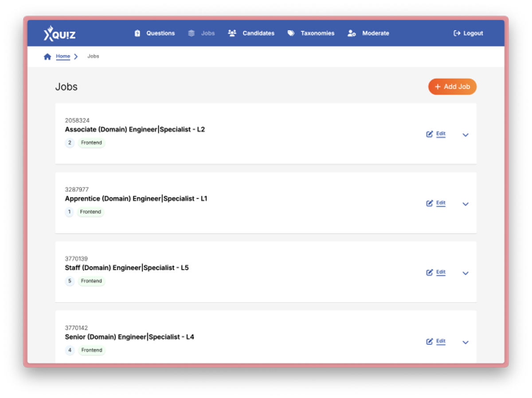532x398 pixels.
Task: Click the Frontend tag on Senior job
Action: point(92,350)
